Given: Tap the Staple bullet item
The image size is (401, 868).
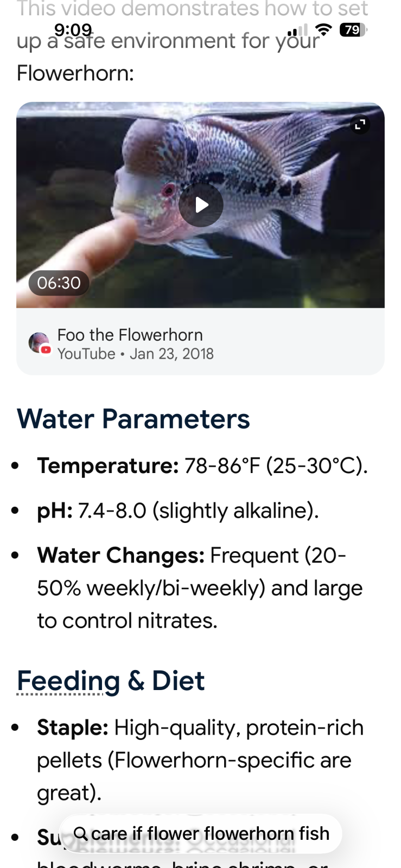Looking at the screenshot, I should pyautogui.click(x=200, y=760).
